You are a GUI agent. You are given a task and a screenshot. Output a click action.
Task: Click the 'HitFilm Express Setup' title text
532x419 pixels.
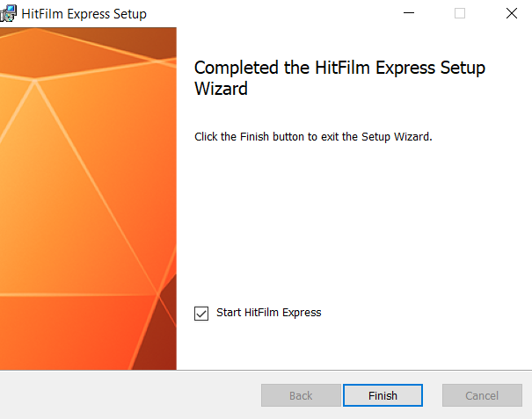pyautogui.click(x=84, y=14)
